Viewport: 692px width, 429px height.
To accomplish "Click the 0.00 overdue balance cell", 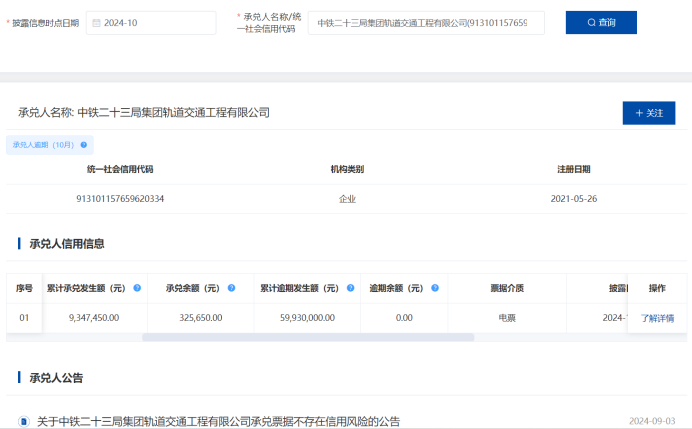I will (x=404, y=318).
